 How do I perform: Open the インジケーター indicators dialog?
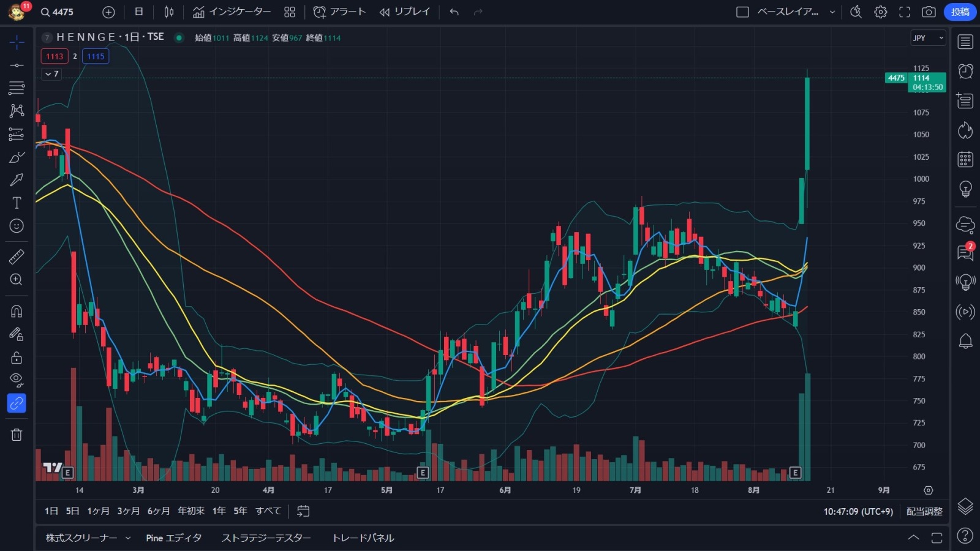tap(232, 12)
